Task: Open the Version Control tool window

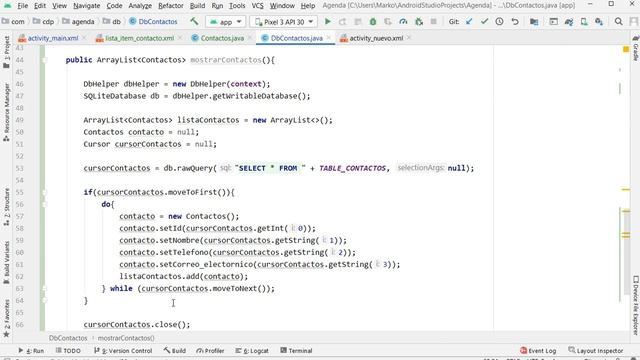Action: pyautogui.click(x=123, y=351)
